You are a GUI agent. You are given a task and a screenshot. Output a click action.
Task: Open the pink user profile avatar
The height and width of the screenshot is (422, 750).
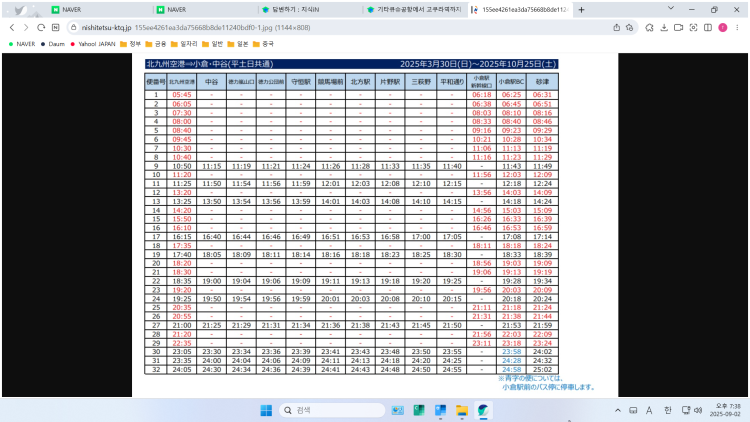pos(723,28)
